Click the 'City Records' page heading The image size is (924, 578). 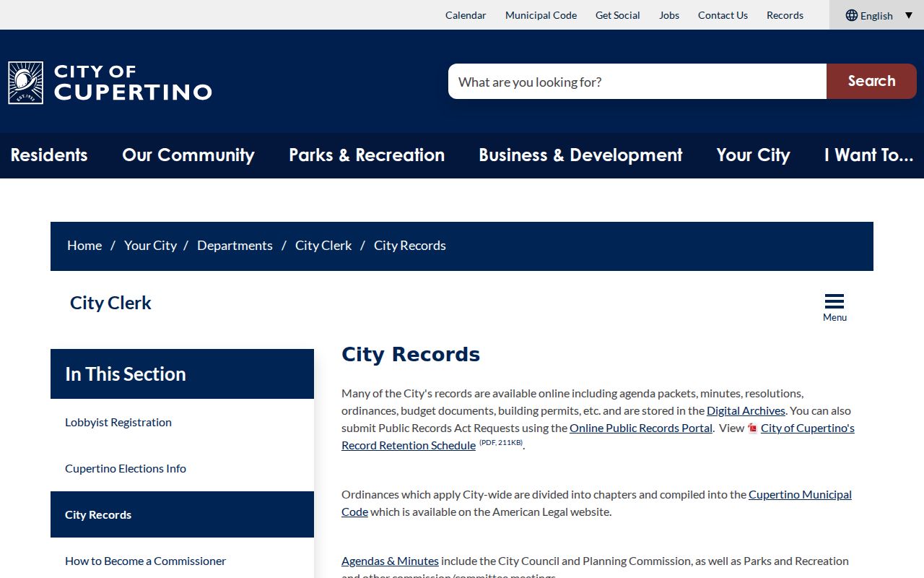[x=411, y=354]
